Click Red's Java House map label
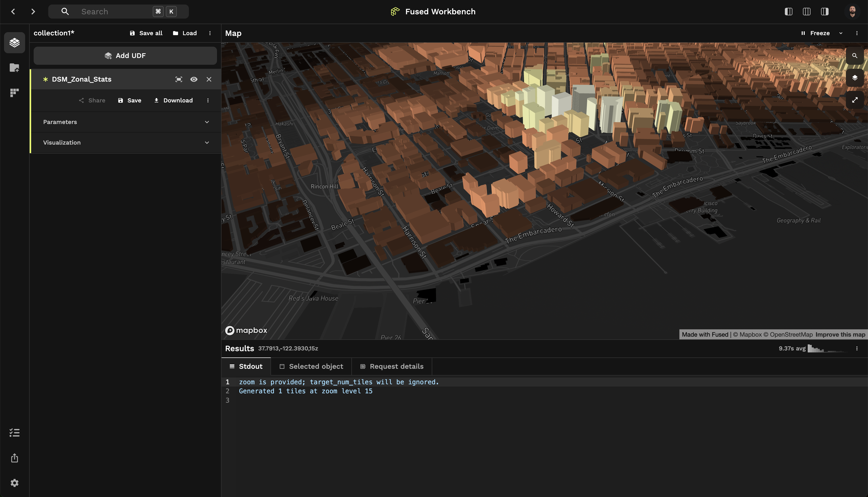 (313, 298)
